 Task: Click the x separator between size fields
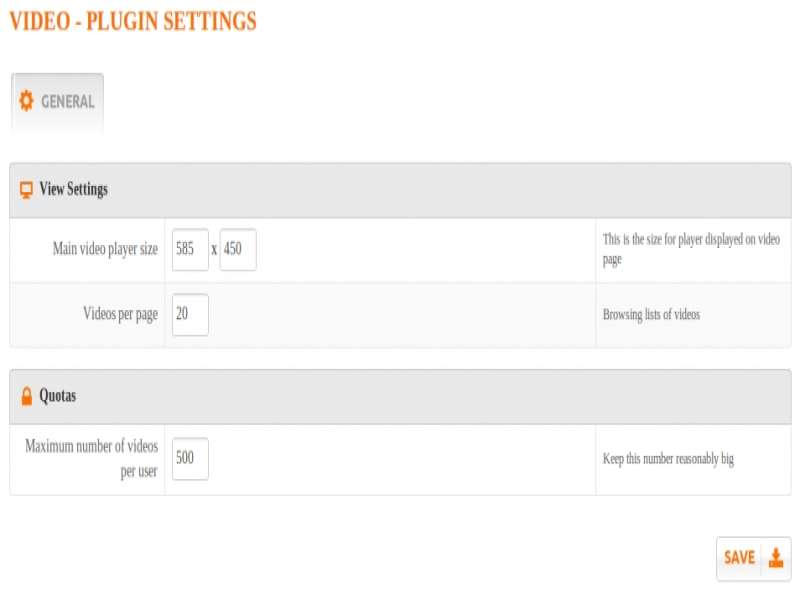click(x=214, y=250)
